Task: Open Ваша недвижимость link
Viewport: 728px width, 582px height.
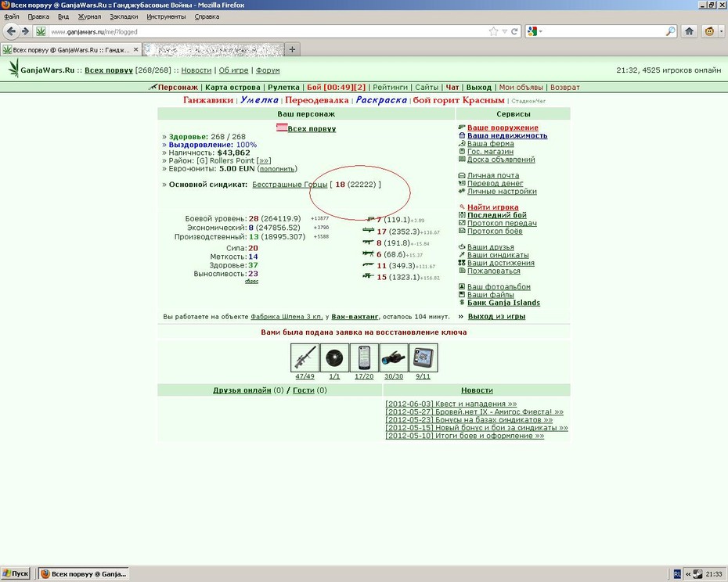Action: pos(507,135)
